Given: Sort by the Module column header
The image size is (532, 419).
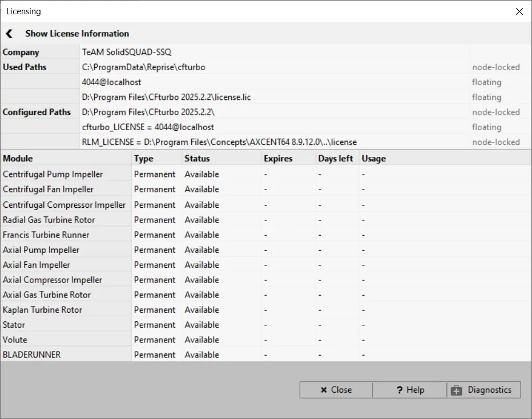Looking at the screenshot, I should [x=66, y=159].
